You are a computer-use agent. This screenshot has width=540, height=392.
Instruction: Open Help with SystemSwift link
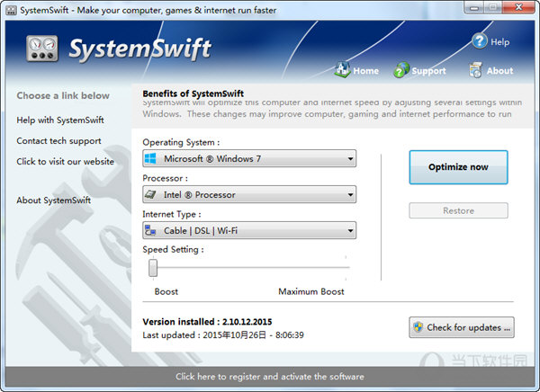(x=60, y=120)
